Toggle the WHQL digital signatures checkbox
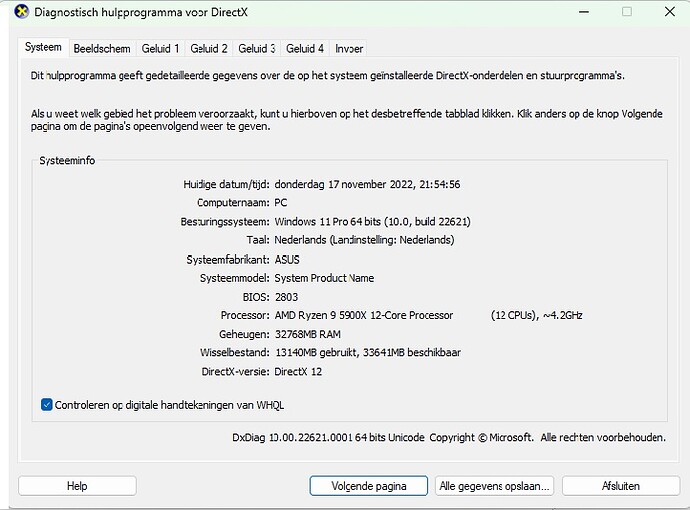Screen dimensions: 690x510 click(47, 404)
